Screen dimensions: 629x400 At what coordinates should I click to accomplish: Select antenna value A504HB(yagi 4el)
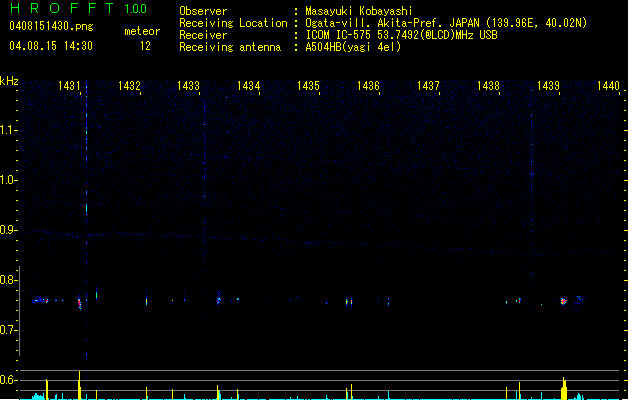pos(353,47)
